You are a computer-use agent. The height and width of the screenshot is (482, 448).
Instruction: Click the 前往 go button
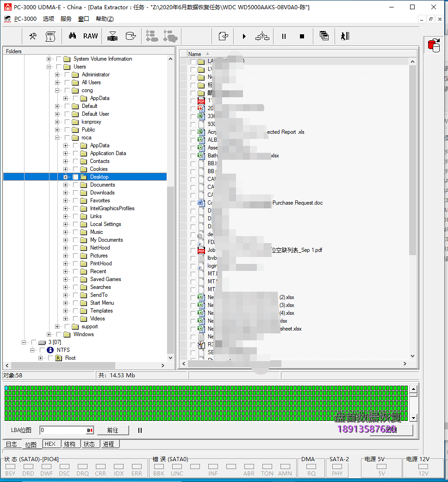click(x=113, y=430)
